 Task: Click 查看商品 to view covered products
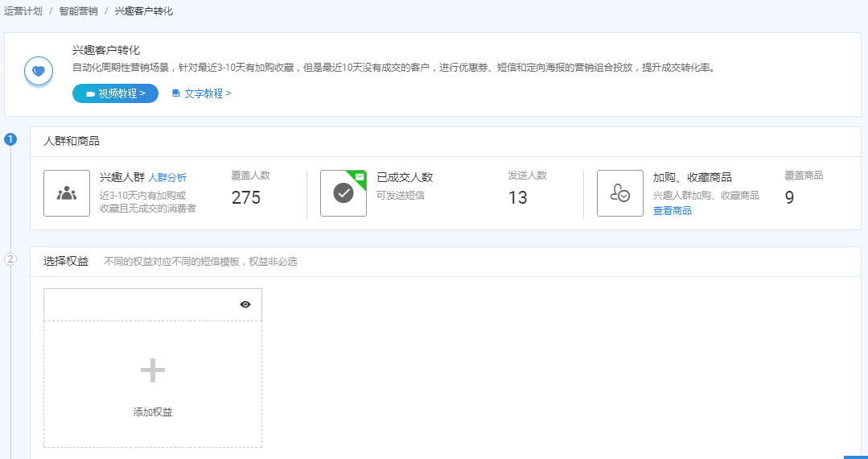[x=672, y=211]
